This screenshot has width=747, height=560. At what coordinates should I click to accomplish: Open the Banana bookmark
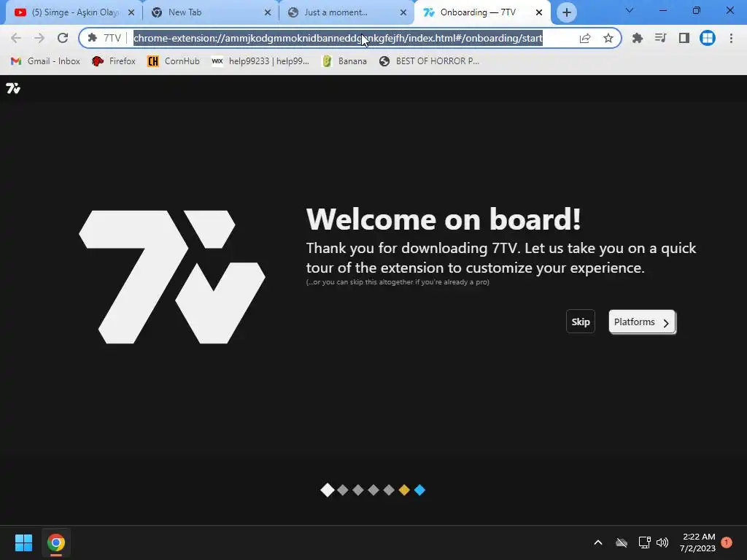click(344, 61)
